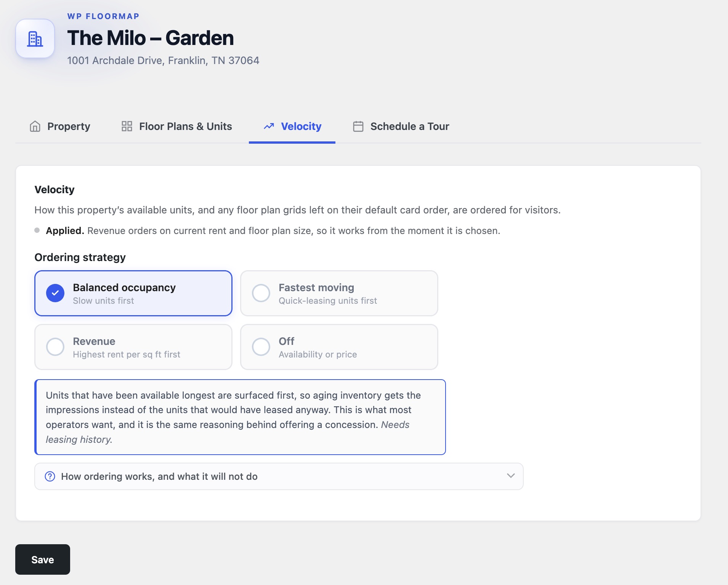Image resolution: width=728 pixels, height=585 pixels.
Task: Choose the Revenue ordering strategy
Action: [133, 347]
